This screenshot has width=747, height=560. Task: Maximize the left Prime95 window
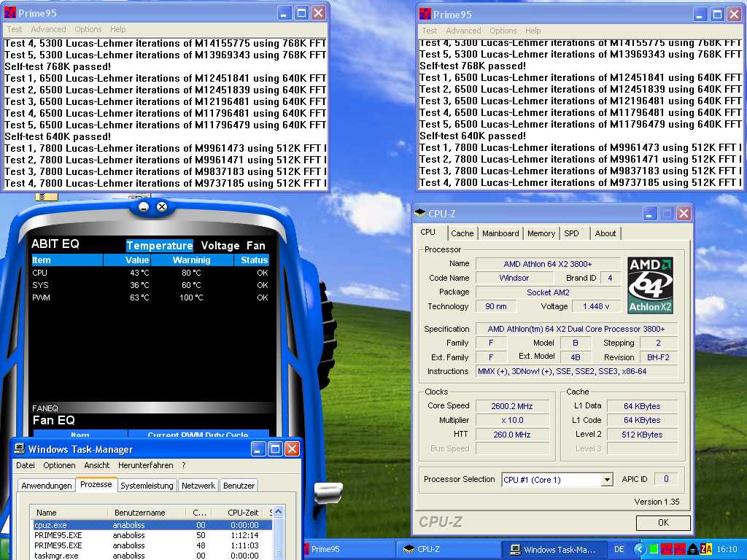(301, 13)
